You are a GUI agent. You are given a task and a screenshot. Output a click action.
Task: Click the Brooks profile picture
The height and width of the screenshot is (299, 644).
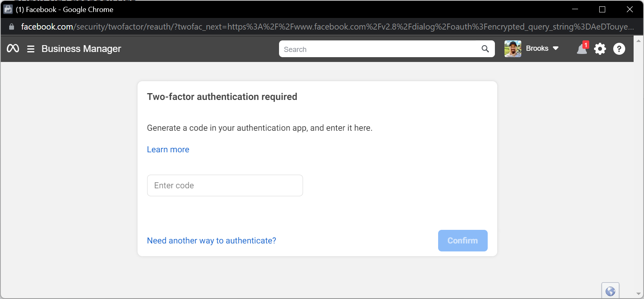pos(513,49)
